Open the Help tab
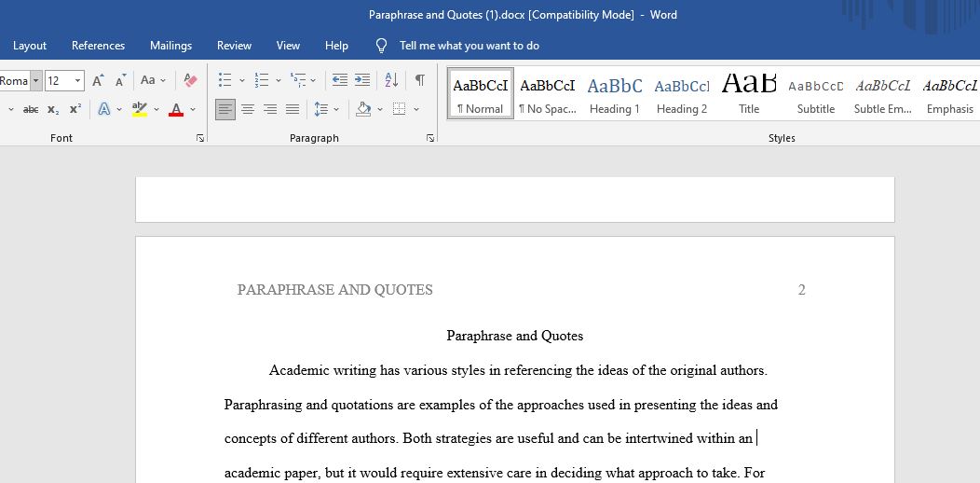Image resolution: width=980 pixels, height=483 pixels. (336, 46)
